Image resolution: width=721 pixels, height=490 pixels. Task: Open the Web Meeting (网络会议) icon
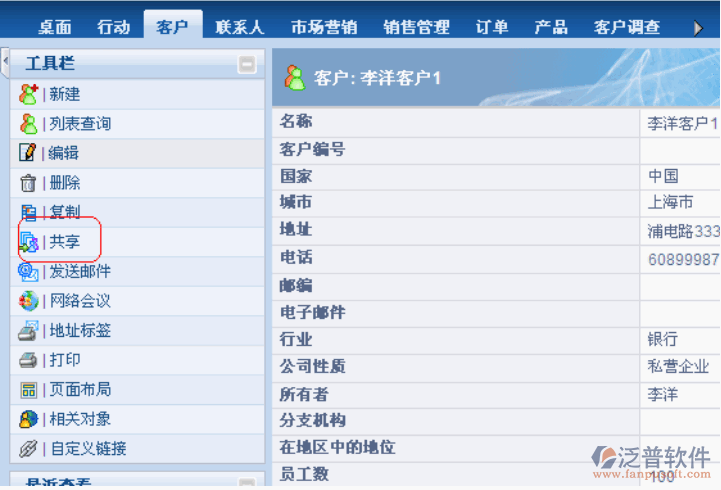[x=28, y=301]
